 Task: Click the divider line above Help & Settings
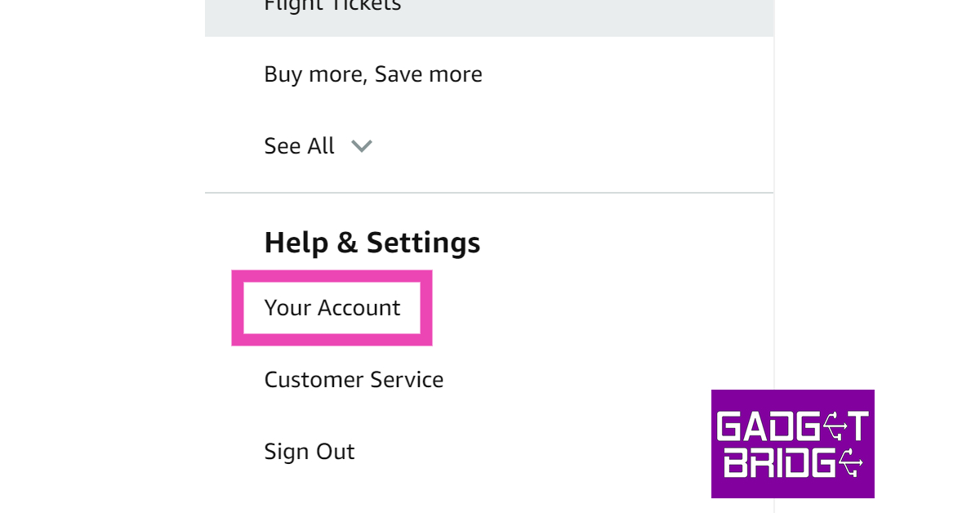coord(488,193)
